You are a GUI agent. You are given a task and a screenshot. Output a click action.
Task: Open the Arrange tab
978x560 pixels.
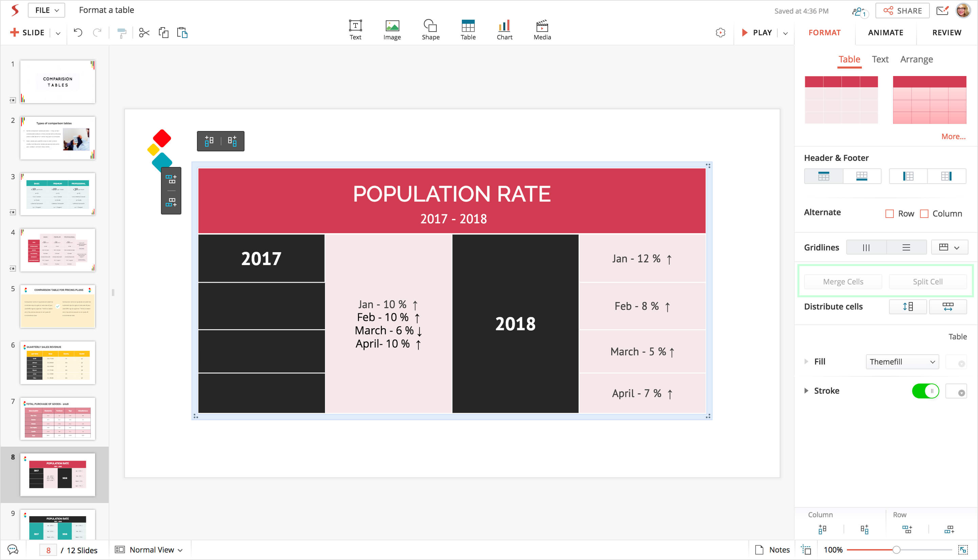pyautogui.click(x=916, y=59)
